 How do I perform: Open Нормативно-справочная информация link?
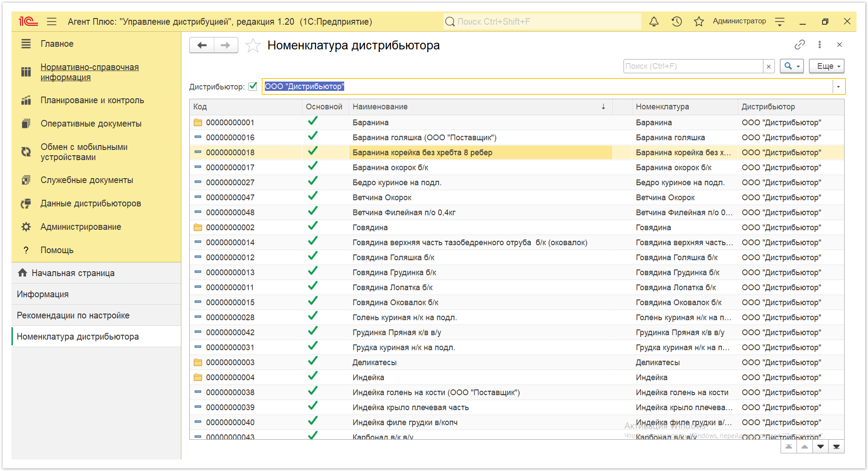[90, 72]
